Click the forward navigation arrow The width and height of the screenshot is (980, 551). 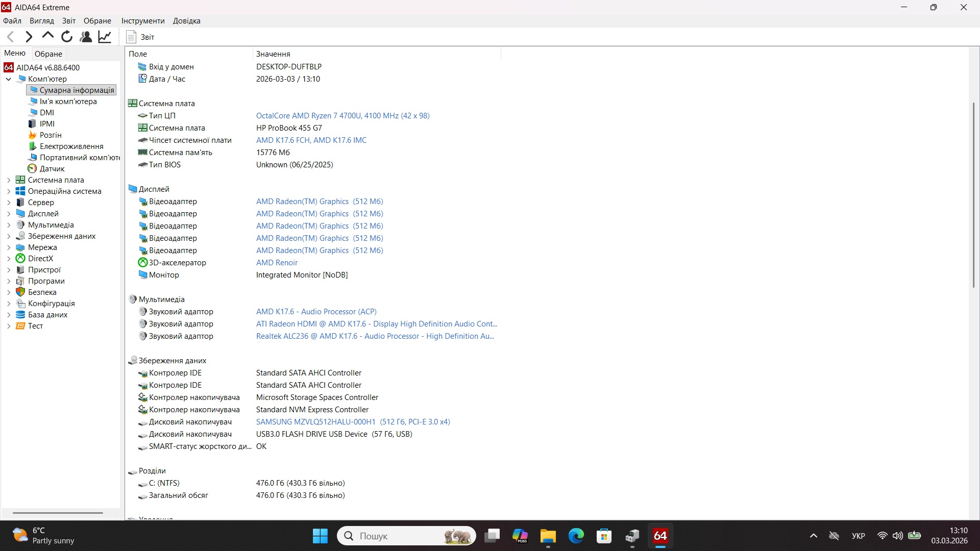coord(29,36)
